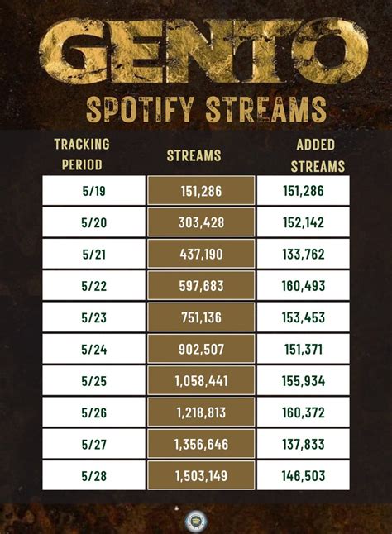Screen dimensions: 392x534
Task: Click the 303,428 streams cell
Action: click(x=201, y=222)
